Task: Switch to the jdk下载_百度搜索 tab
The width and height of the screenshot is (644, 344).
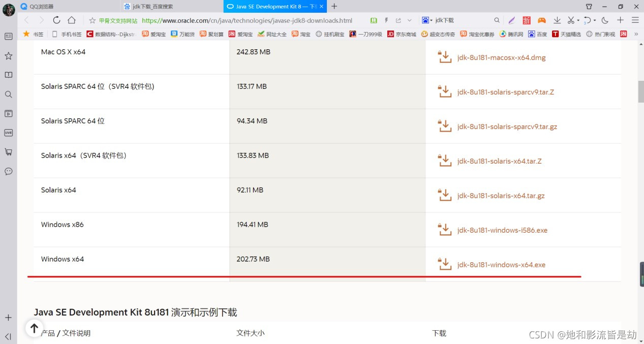Action: [171, 6]
